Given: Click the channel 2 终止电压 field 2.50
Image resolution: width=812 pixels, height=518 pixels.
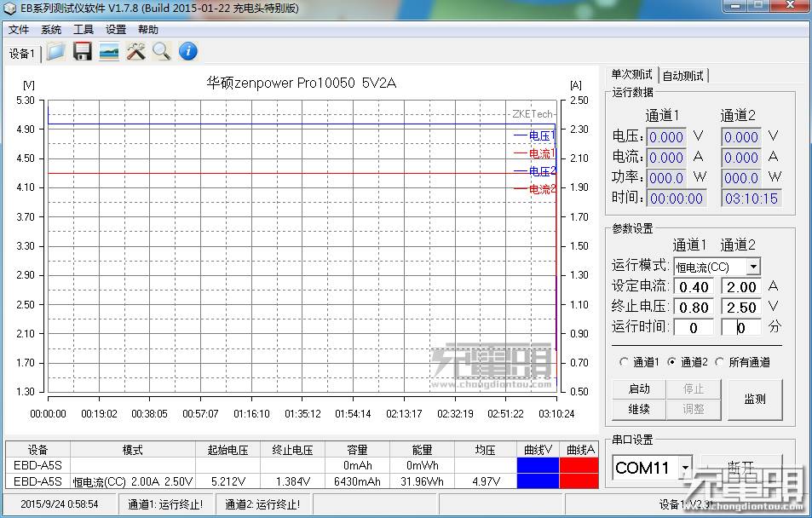Looking at the screenshot, I should [x=741, y=308].
